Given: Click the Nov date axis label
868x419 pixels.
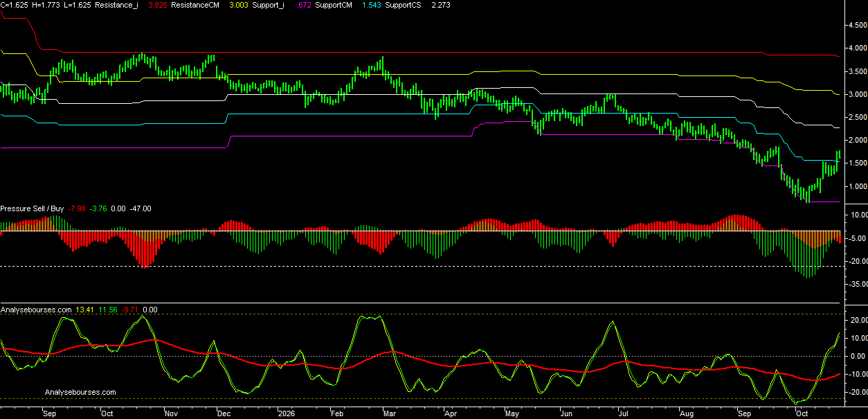Looking at the screenshot, I should tap(171, 413).
